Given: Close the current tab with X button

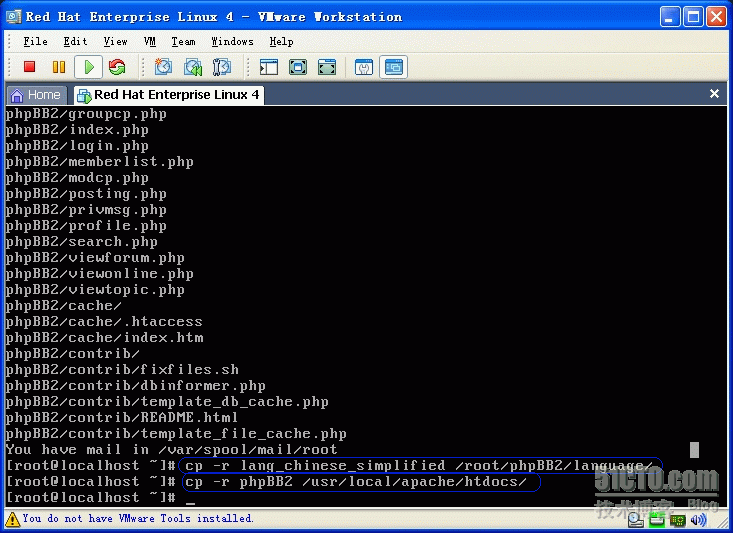Looking at the screenshot, I should 714,94.
